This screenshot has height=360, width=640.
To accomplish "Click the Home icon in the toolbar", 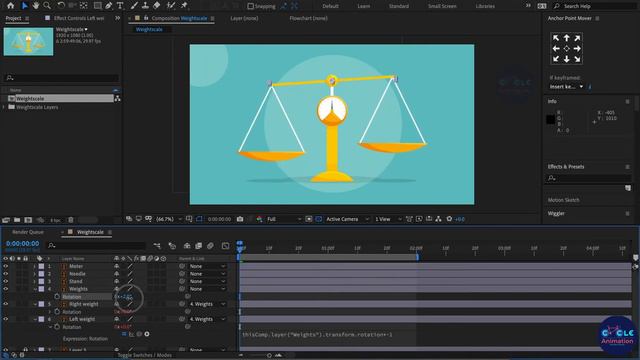I will [x=11, y=6].
